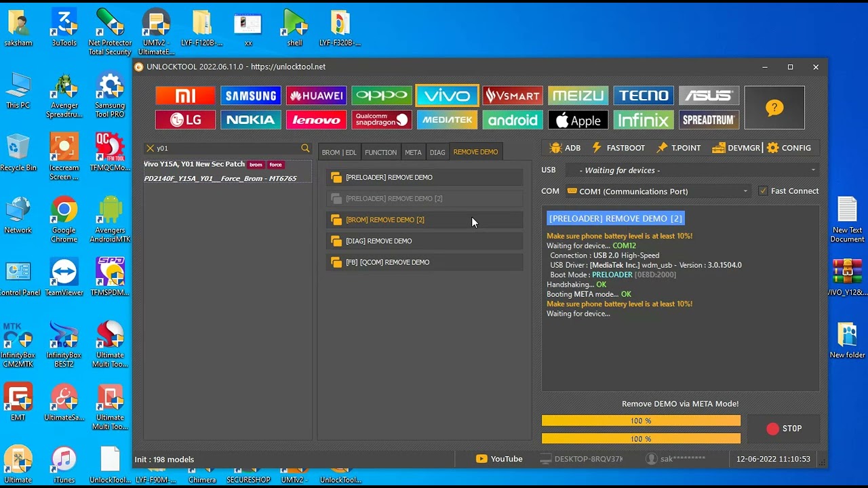This screenshot has width=868, height=488.
Task: Click the [PRELOADER] REMOVE DEMO [2] log header
Action: [x=616, y=218]
